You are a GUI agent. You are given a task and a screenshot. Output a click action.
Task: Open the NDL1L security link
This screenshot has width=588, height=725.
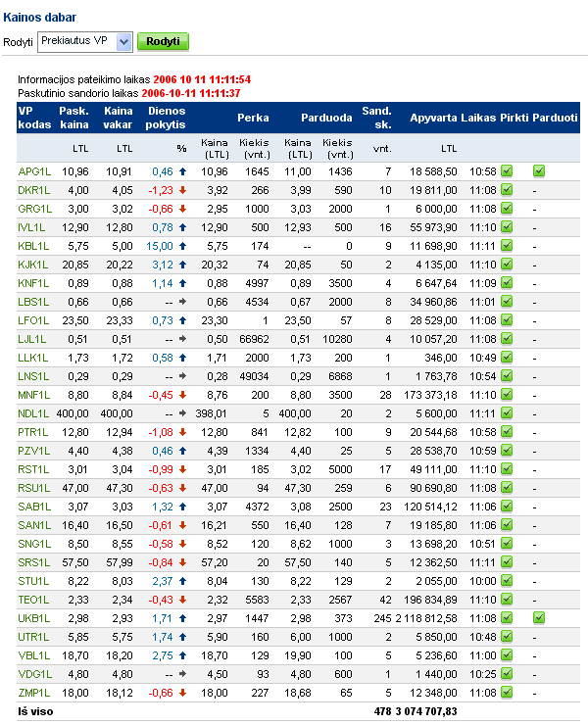click(x=33, y=413)
